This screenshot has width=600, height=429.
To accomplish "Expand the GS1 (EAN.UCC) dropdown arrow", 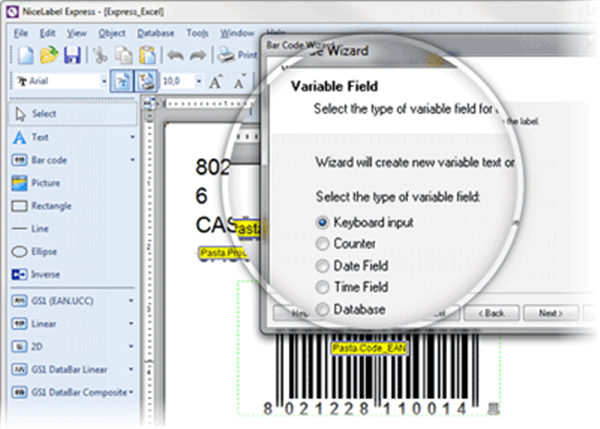I will click(131, 301).
